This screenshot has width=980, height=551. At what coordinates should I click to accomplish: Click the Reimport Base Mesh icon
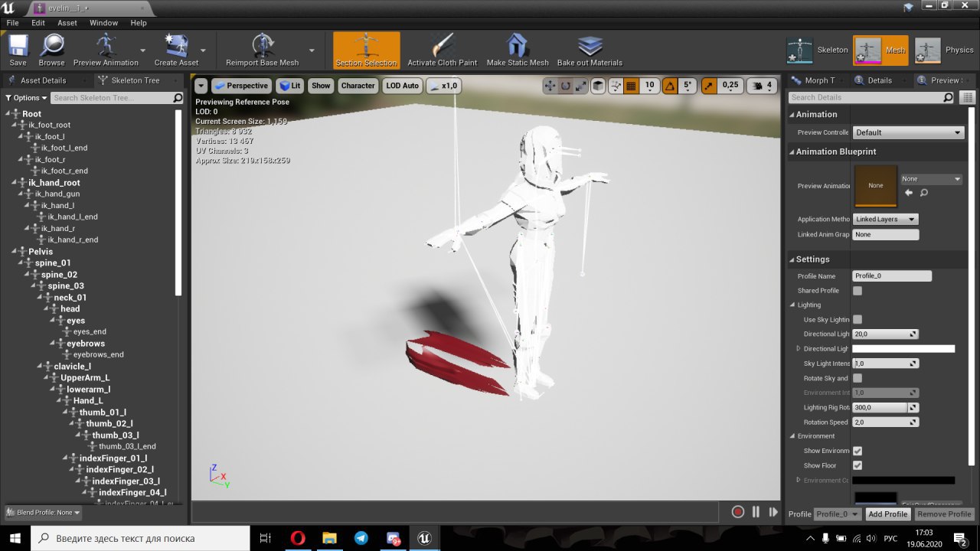coord(263,50)
